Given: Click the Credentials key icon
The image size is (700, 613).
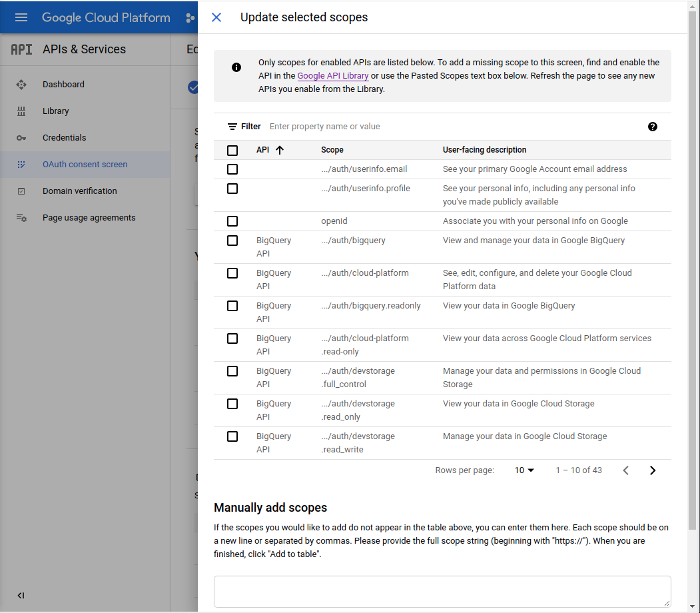Looking at the screenshot, I should coord(21,138).
